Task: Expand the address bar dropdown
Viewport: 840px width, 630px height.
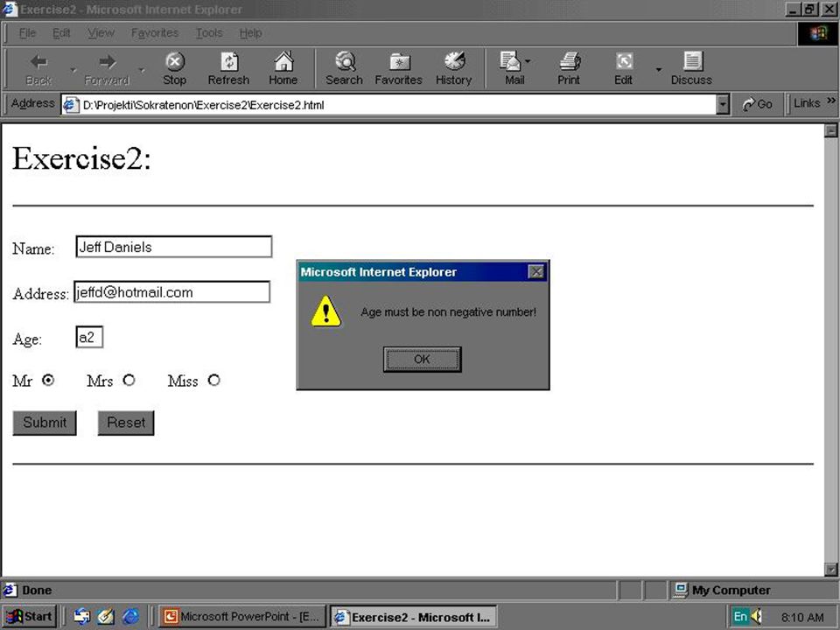Action: point(723,104)
